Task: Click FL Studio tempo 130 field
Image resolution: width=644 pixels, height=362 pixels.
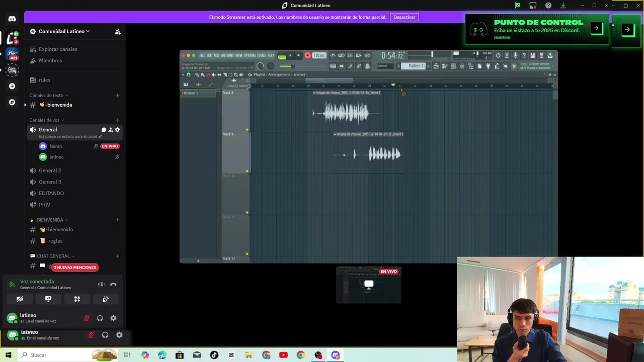Action: point(319,55)
